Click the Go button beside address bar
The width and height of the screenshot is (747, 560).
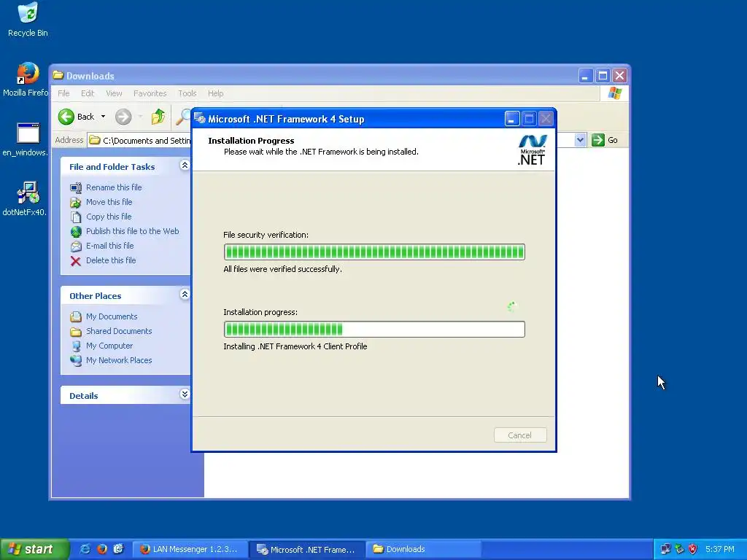(605, 140)
